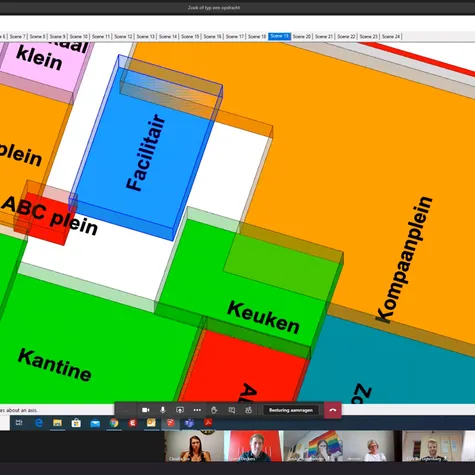Image resolution: width=475 pixels, height=475 pixels.
Task: Switch to the Scene 14 tab
Action: [x=168, y=36]
